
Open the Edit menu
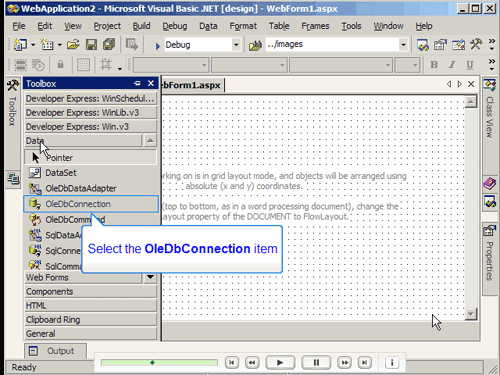click(x=45, y=26)
